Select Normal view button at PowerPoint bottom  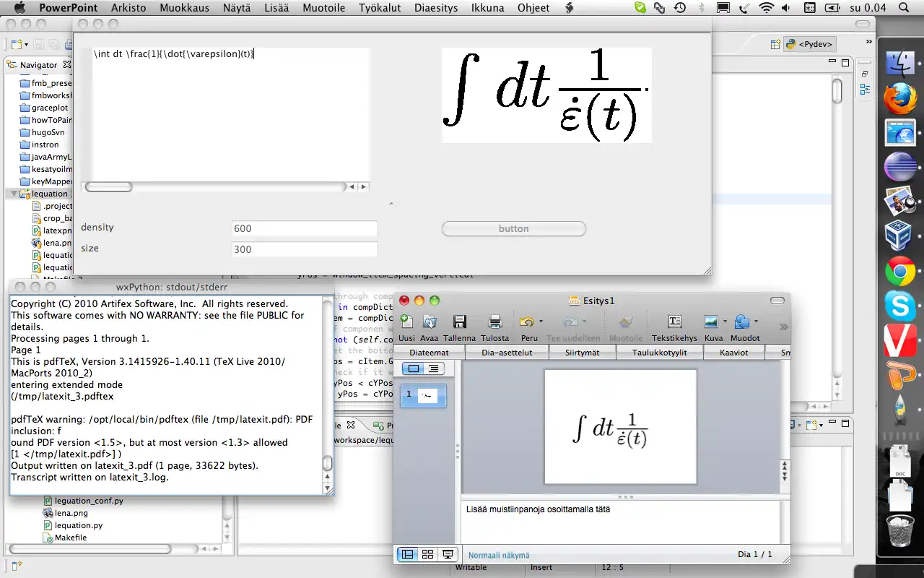(407, 554)
